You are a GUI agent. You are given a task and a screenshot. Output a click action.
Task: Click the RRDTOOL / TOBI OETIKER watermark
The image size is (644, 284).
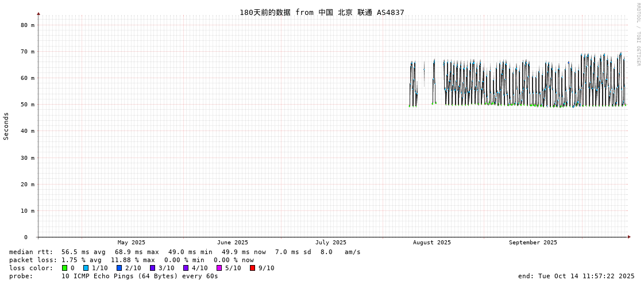pyautogui.click(x=638, y=34)
